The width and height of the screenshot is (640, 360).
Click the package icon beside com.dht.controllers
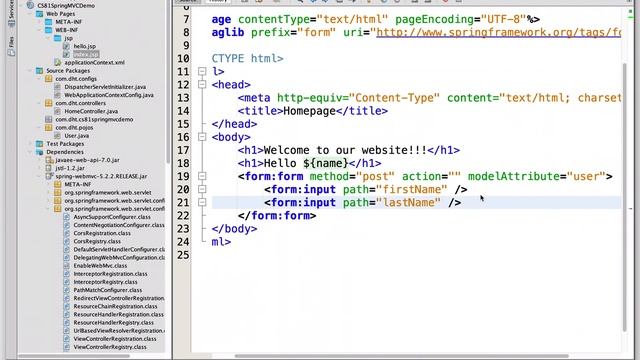(x=49, y=103)
